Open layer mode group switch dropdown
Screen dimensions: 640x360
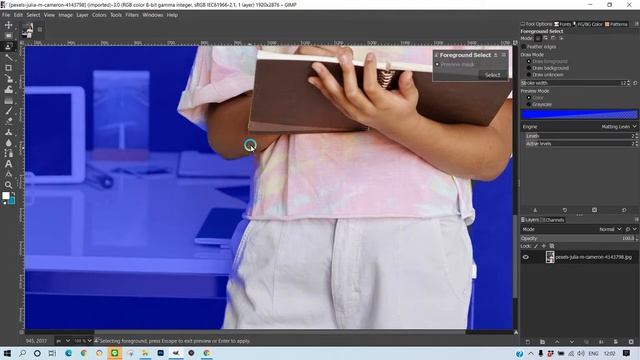point(631,229)
